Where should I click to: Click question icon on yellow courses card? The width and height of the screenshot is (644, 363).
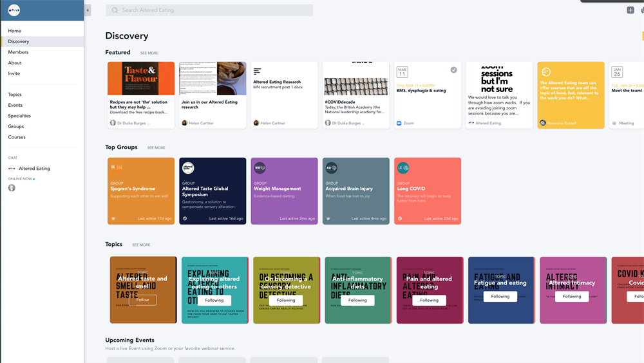click(546, 72)
